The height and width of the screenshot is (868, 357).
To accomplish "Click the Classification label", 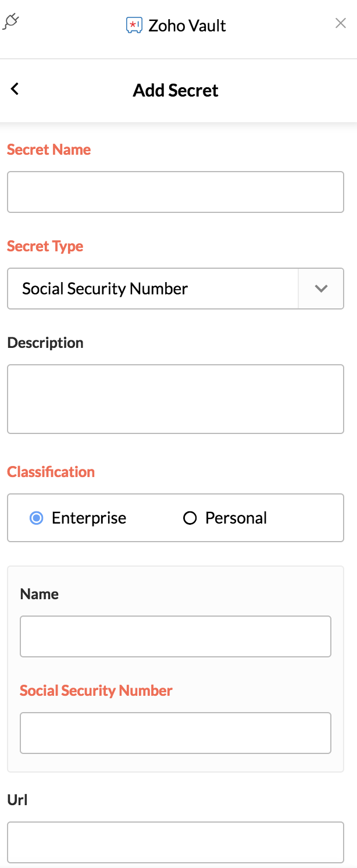I will (x=51, y=472).
